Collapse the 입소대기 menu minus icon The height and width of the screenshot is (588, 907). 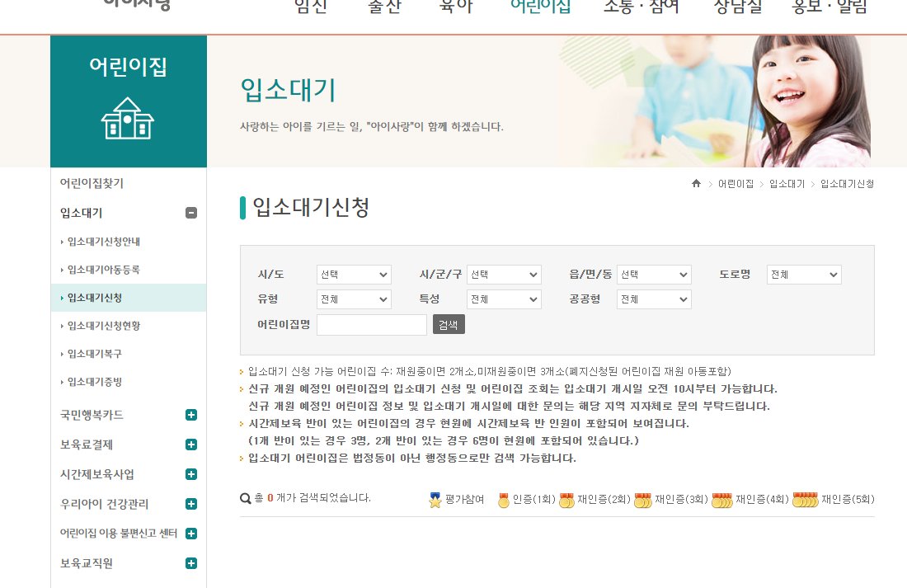tap(191, 213)
